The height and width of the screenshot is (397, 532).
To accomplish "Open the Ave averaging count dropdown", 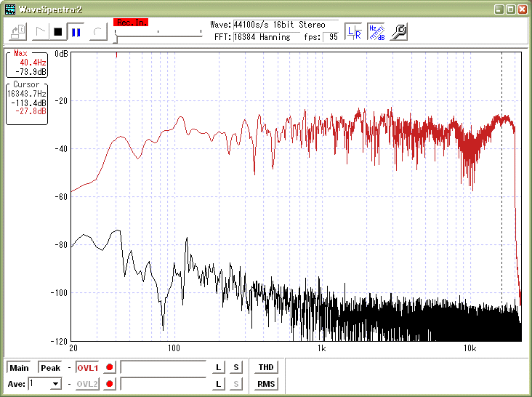I will coord(55,384).
